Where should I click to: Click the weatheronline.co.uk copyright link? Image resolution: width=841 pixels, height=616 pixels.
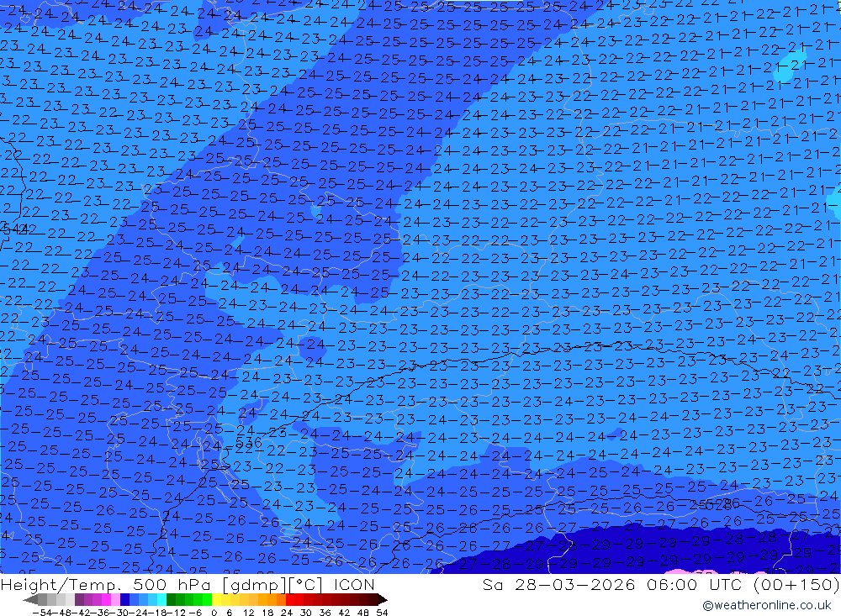coord(766,605)
